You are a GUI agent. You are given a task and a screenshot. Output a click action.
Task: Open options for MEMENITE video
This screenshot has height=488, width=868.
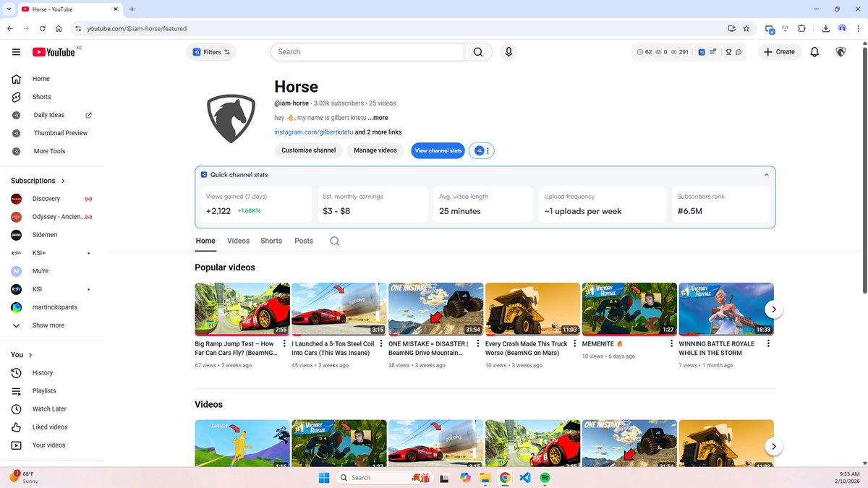(x=671, y=344)
